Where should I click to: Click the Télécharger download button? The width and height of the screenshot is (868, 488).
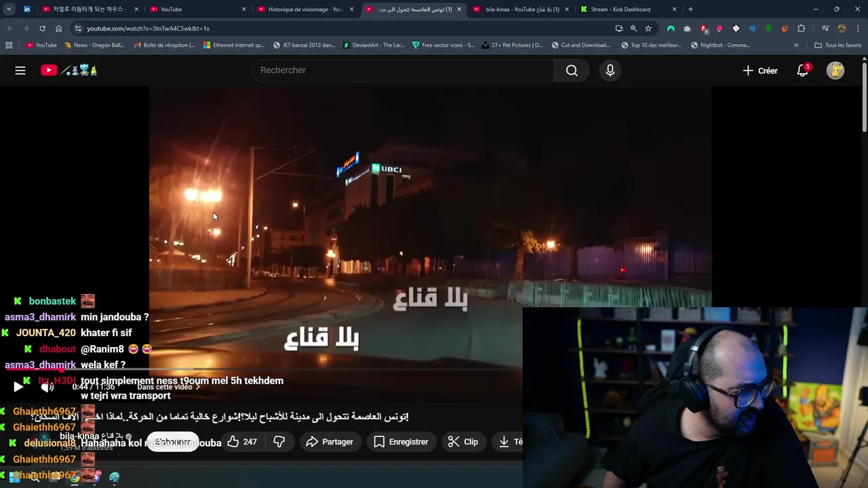509,442
